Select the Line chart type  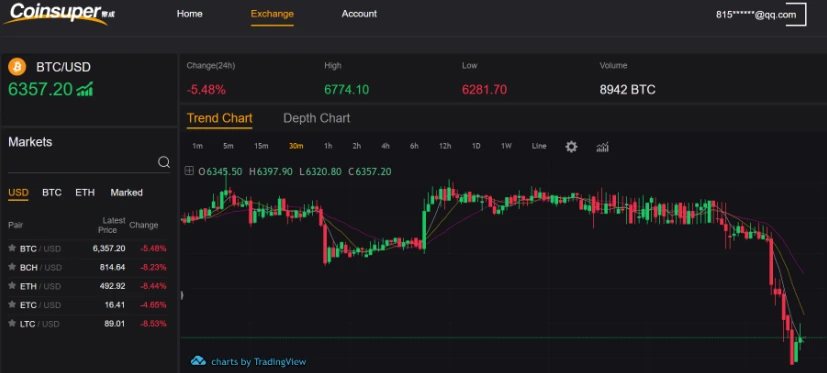[539, 146]
